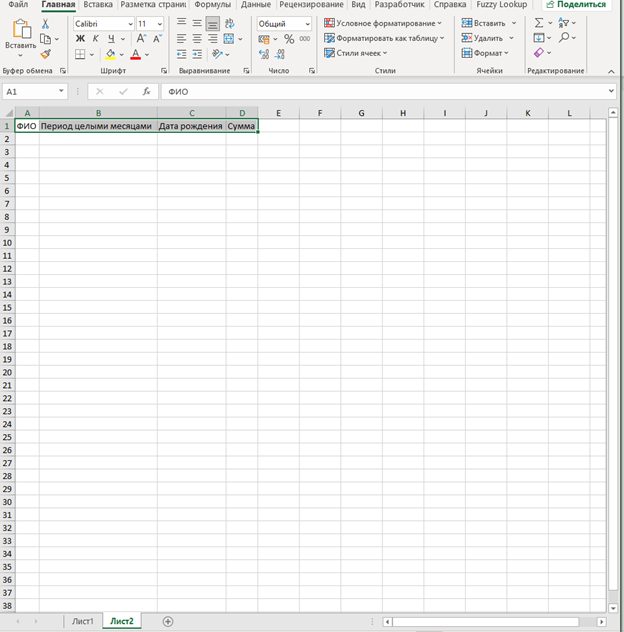Screen dimensions: 624x632
Task: Collapse the ribbon chevron
Action: pos(611,71)
